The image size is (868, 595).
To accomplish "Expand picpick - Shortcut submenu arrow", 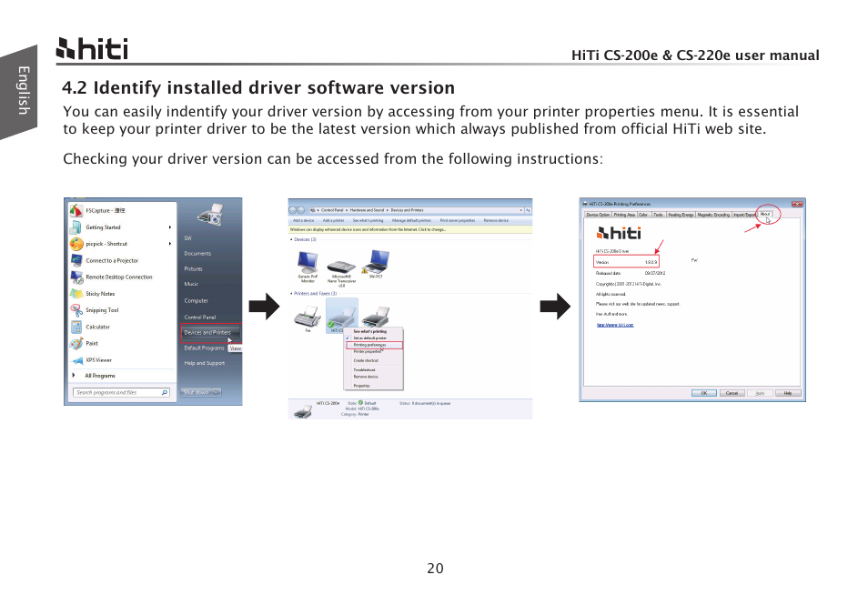I will [170, 244].
